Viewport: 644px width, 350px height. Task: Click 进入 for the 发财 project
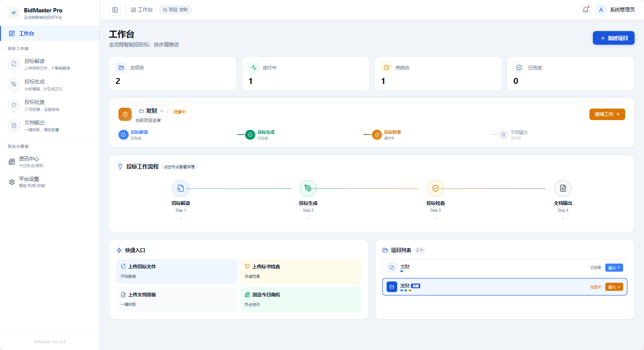[x=614, y=287]
